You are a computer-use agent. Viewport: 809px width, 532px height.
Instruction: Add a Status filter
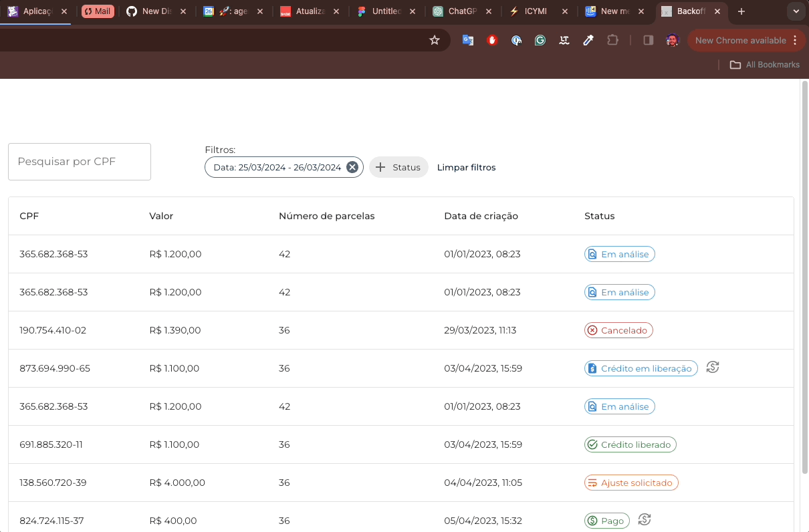coord(398,167)
